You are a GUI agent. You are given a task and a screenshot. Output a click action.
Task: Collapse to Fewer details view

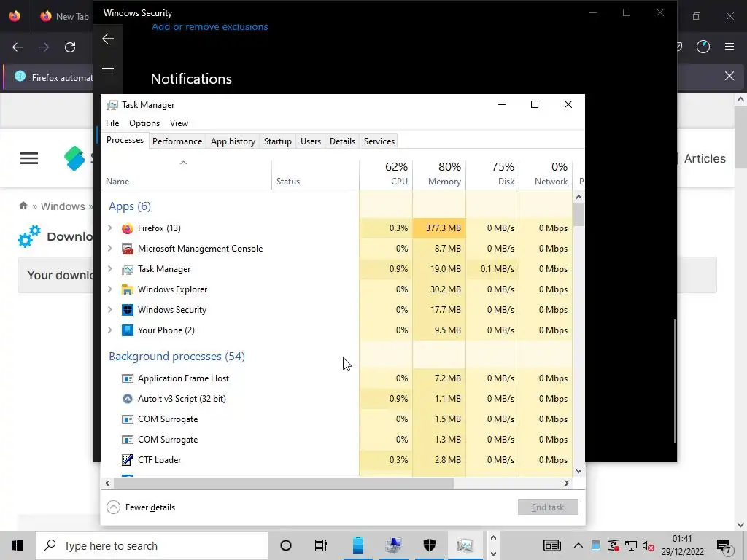(141, 507)
